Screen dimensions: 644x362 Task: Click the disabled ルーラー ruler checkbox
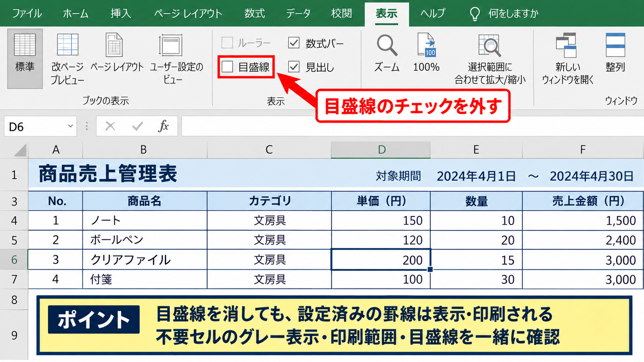click(x=227, y=43)
